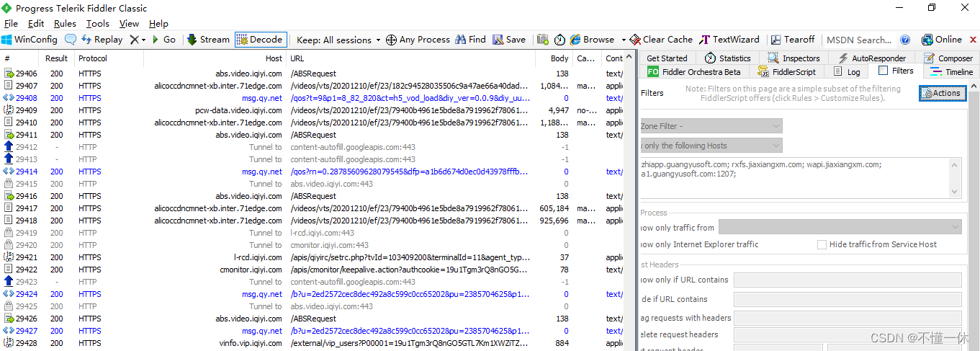Click the comment speech bubble icon
The height and width of the screenshot is (351, 980).
71,40
